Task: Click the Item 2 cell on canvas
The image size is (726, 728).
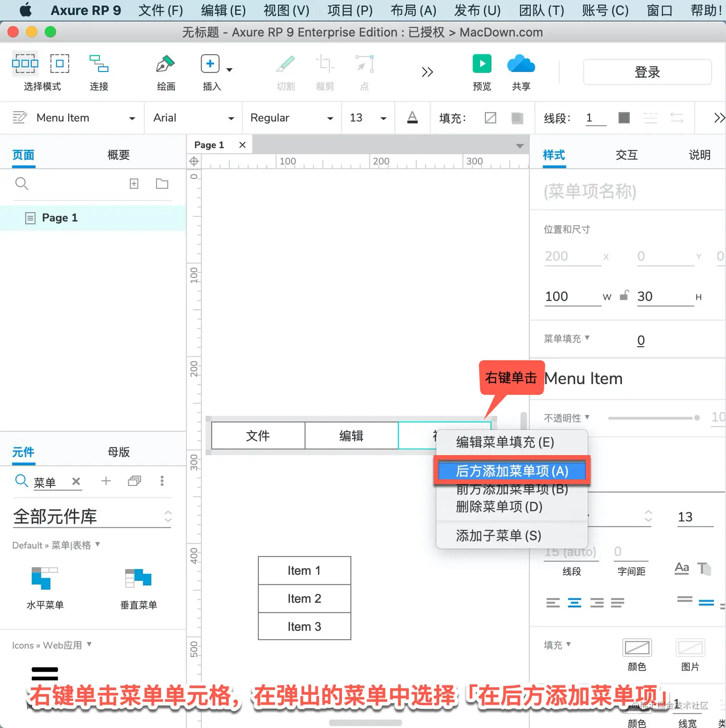Action: coord(304,598)
